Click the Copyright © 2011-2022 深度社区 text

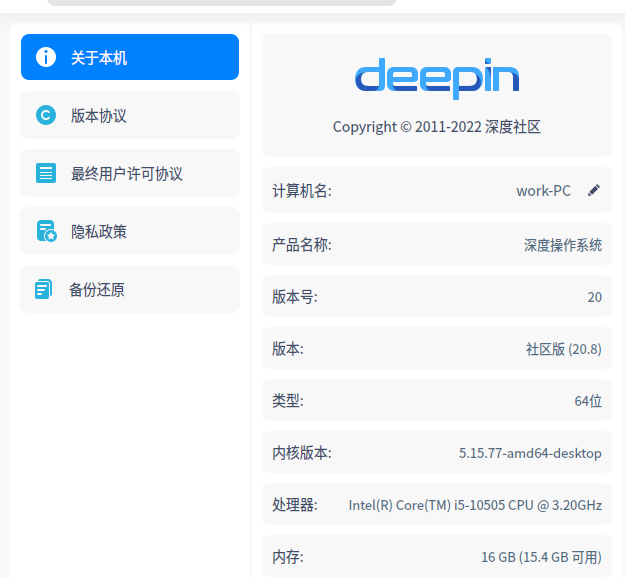(437, 127)
